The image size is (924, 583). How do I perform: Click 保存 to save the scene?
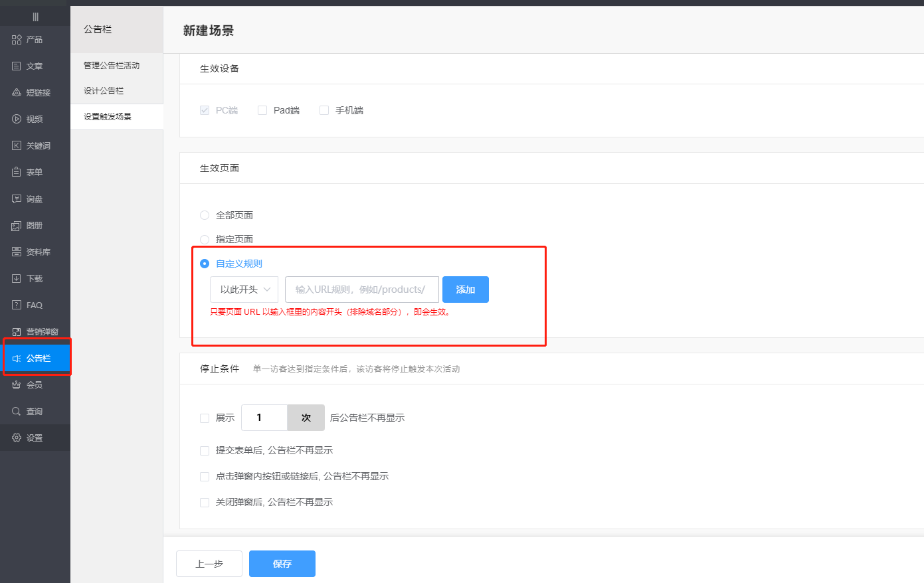pos(282,563)
